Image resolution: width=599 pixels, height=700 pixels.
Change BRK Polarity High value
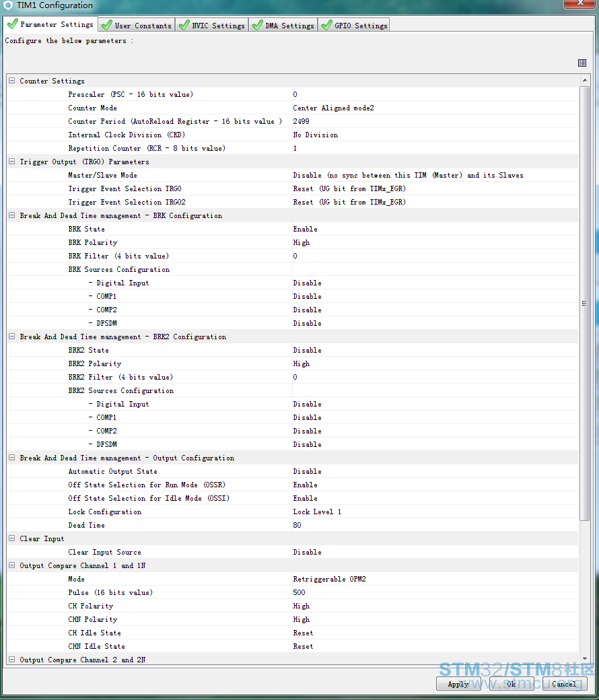435,242
